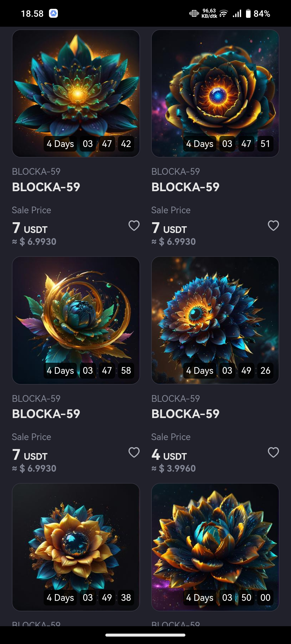Image resolution: width=291 pixels, height=644 pixels.
Task: Tap BLOCKA-59 title under the golden swirl flower
Action: 46,414
